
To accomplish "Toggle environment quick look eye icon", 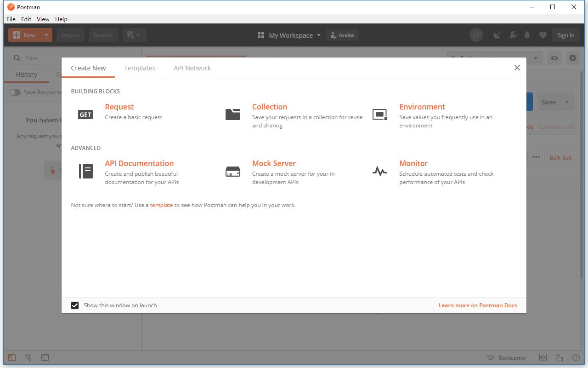I will coord(554,58).
